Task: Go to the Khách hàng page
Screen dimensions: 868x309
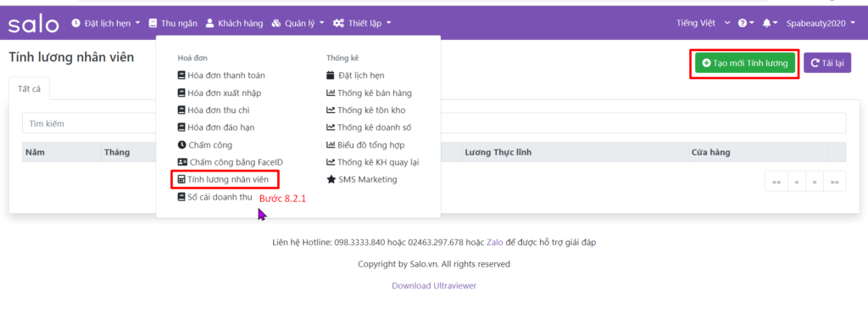Action: [x=234, y=23]
